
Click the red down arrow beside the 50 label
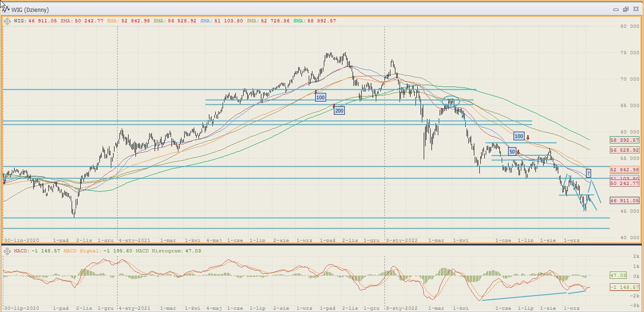pos(518,152)
